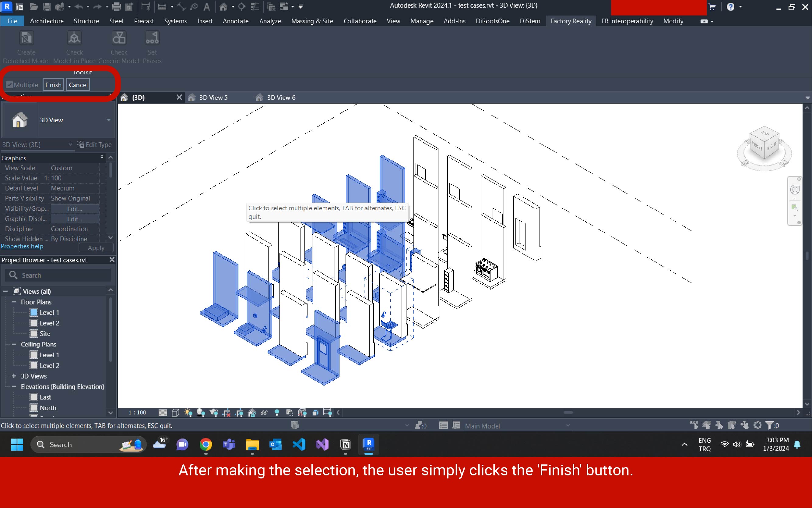Image resolution: width=812 pixels, height=508 pixels.
Task: Open the Architecture ribbon tab
Action: (x=47, y=21)
